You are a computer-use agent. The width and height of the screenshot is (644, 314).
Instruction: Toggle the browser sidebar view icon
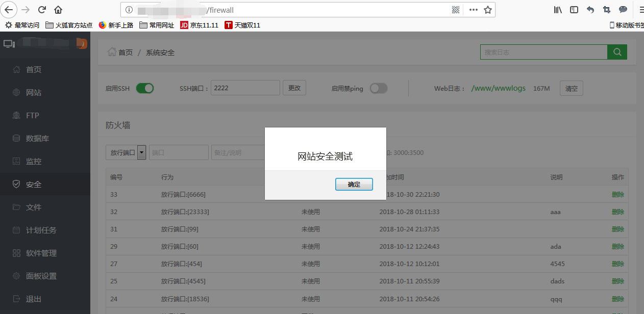574,10
